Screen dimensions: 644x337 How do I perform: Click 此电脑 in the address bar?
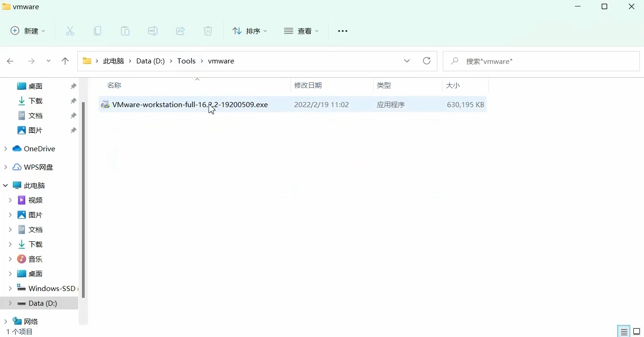pyautogui.click(x=114, y=61)
